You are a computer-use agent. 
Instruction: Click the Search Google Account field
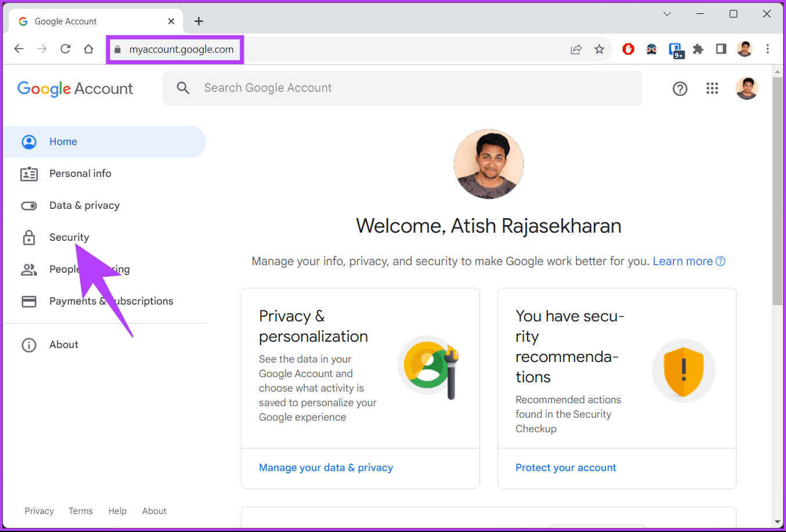pos(402,88)
